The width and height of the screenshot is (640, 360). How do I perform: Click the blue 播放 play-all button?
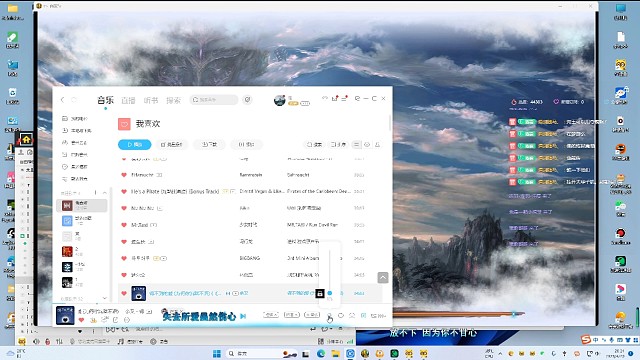135,144
